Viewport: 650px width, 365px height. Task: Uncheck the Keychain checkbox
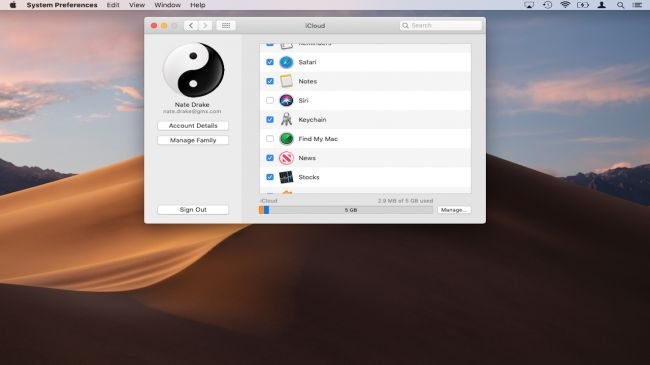coord(270,119)
